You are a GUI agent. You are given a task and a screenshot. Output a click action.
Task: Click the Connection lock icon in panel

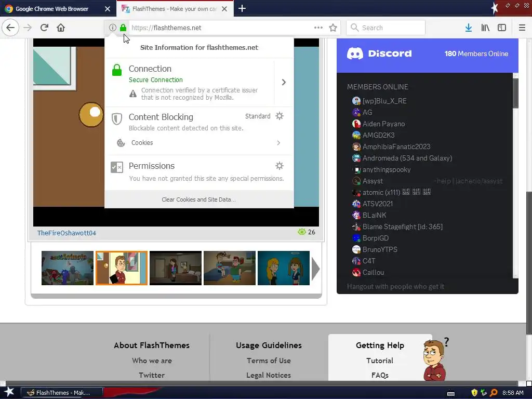(117, 70)
